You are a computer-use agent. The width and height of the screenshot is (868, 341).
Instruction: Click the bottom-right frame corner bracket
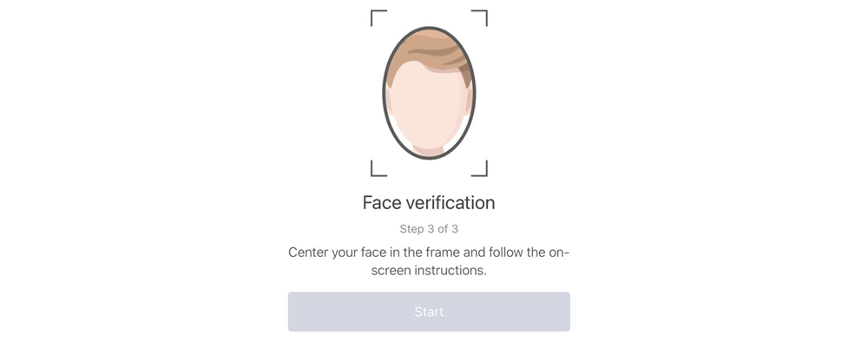[x=479, y=168]
